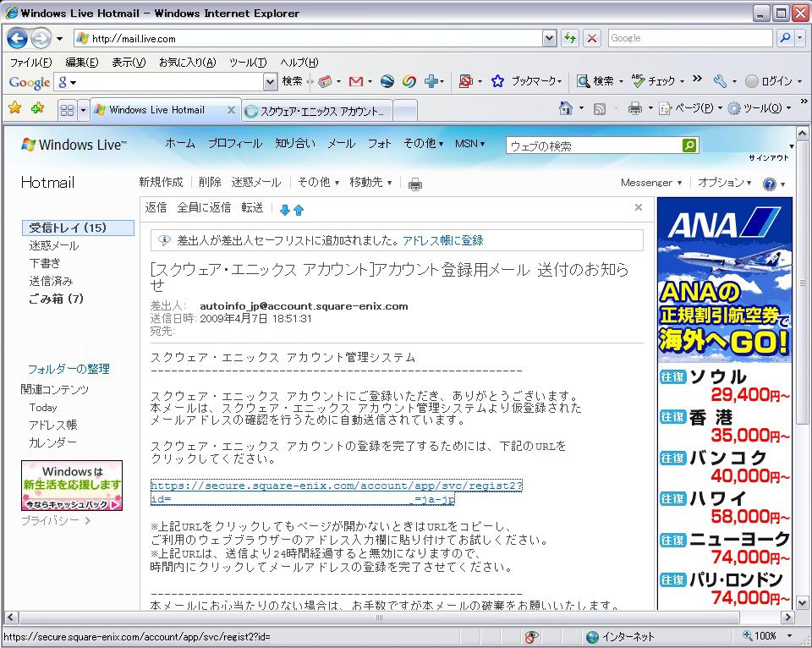Close the Windows Live Hotmail tab
Viewport: 812px width, 648px height.
pos(232,110)
